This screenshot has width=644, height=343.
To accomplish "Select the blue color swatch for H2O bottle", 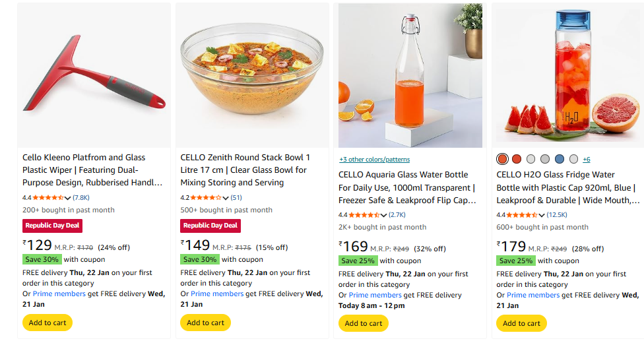I will [x=560, y=159].
